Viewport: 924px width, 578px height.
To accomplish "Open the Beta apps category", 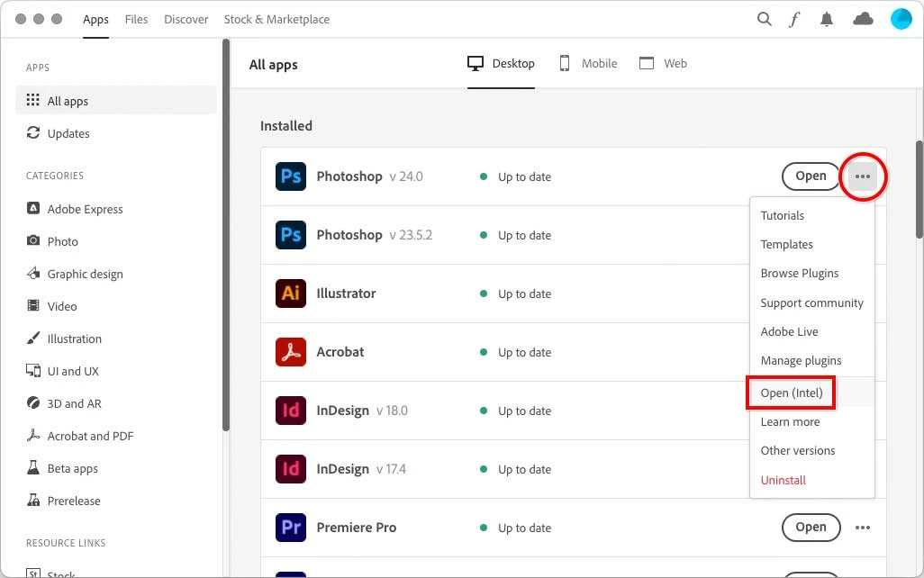I will pyautogui.click(x=62, y=468).
